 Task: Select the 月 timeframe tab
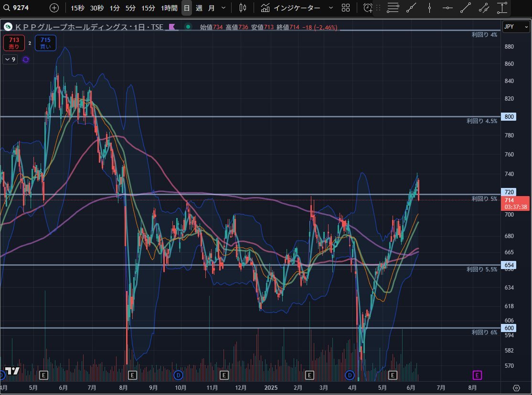211,8
